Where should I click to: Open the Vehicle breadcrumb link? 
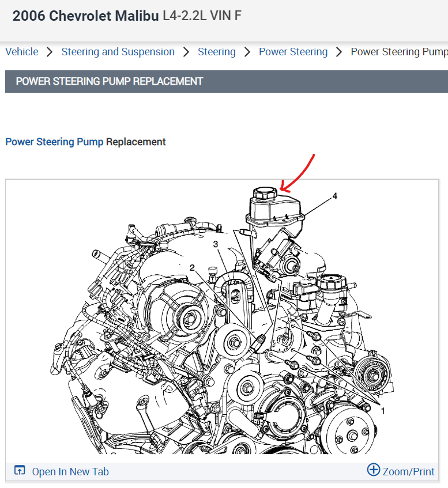(x=22, y=52)
